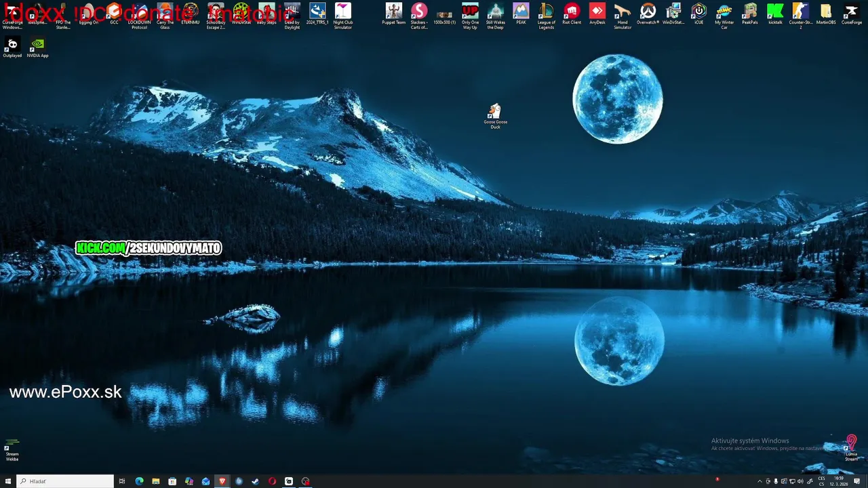Open the Puppet Team desktop icon
The height and width of the screenshot is (488, 868).
coord(393,14)
